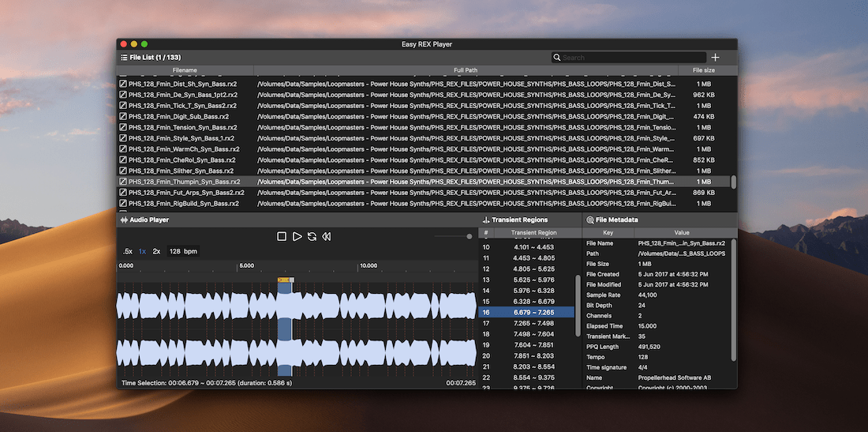Sort the list by Filename column

point(185,70)
